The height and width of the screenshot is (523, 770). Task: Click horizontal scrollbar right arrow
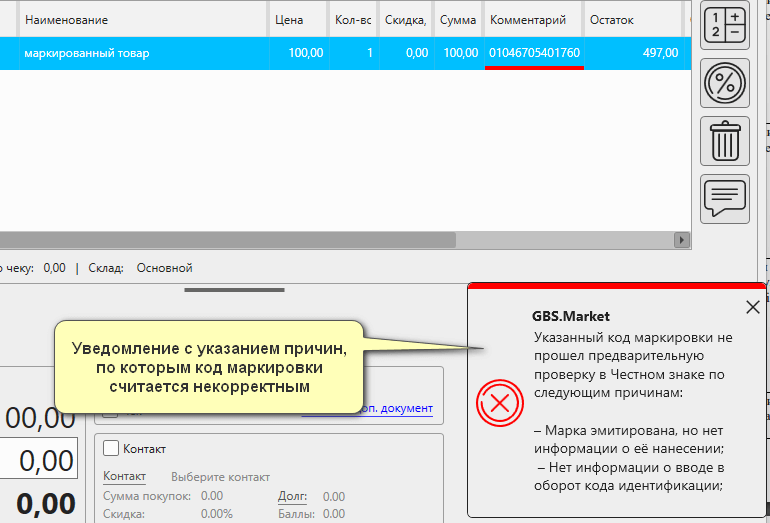click(x=682, y=240)
